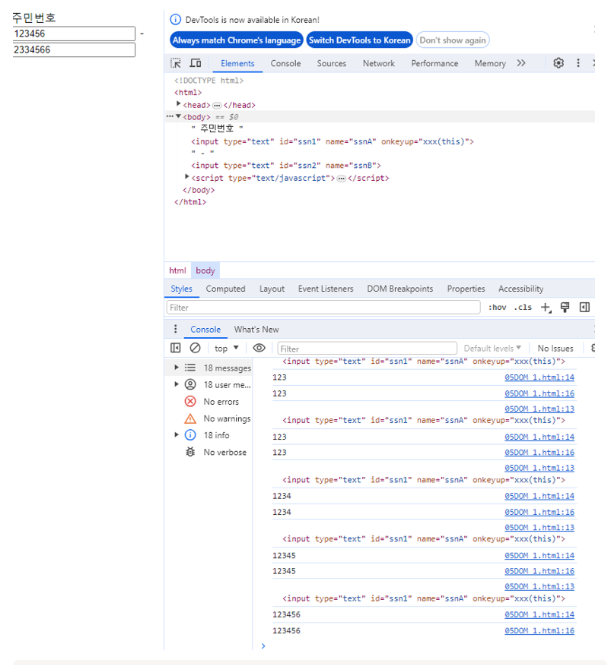Expand the 18 info group
The image size is (607, 665).
click(x=176, y=435)
